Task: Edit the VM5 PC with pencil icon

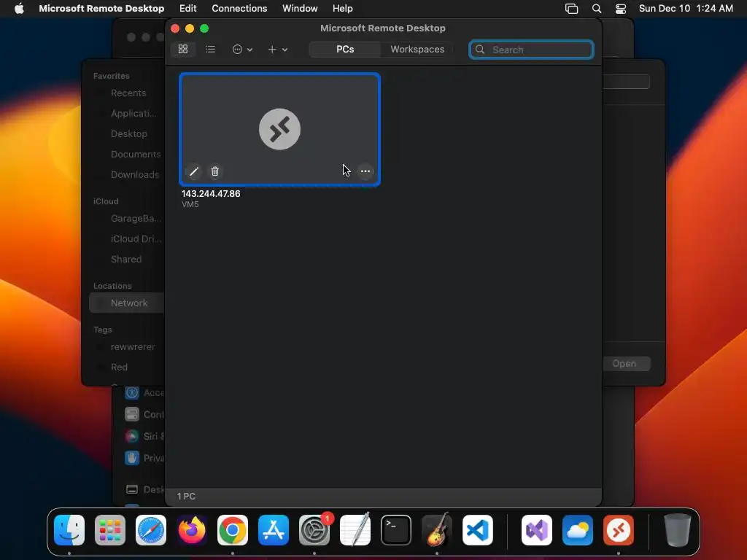Action: tap(193, 171)
